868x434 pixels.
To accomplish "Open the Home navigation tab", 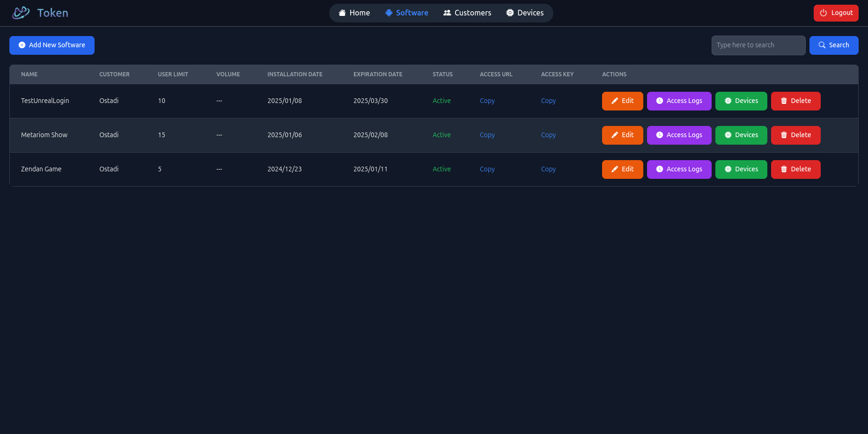I will point(354,13).
